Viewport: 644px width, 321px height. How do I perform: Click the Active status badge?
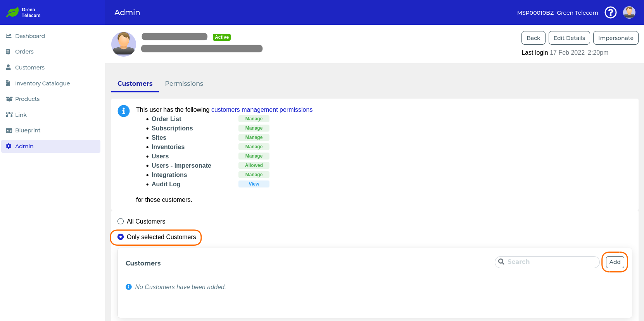[222, 37]
